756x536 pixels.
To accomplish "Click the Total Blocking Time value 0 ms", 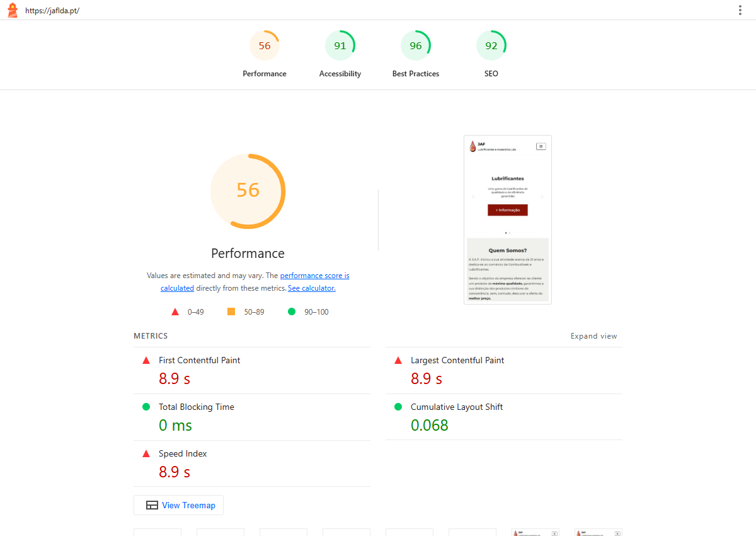I will point(175,425).
